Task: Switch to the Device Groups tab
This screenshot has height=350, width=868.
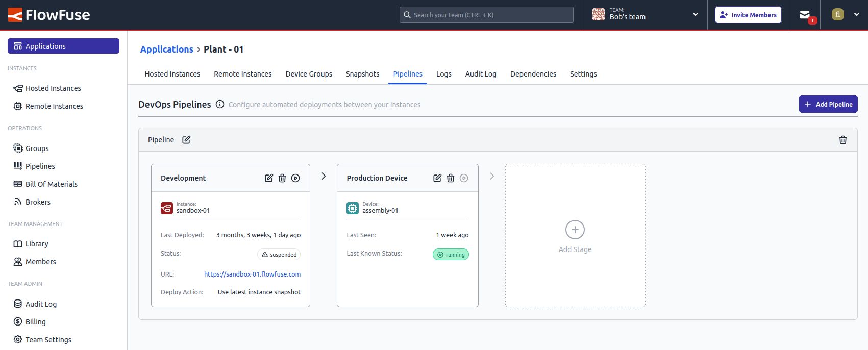Action: (x=309, y=74)
